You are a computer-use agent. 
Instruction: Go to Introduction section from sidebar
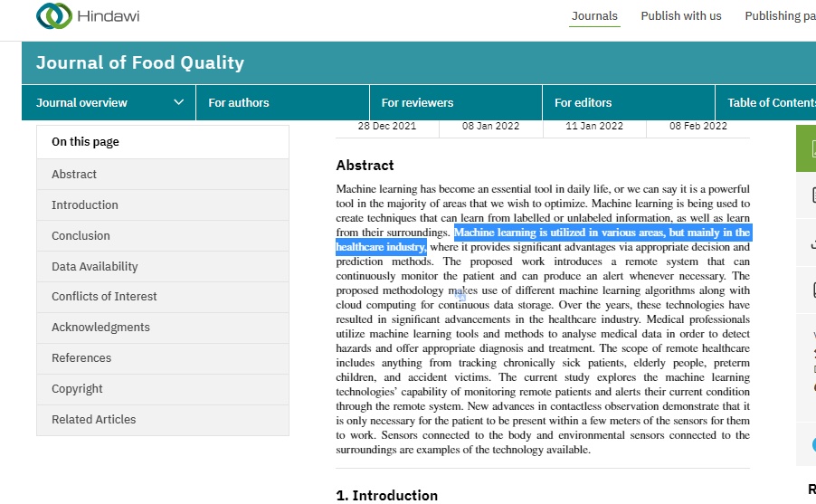tap(85, 204)
